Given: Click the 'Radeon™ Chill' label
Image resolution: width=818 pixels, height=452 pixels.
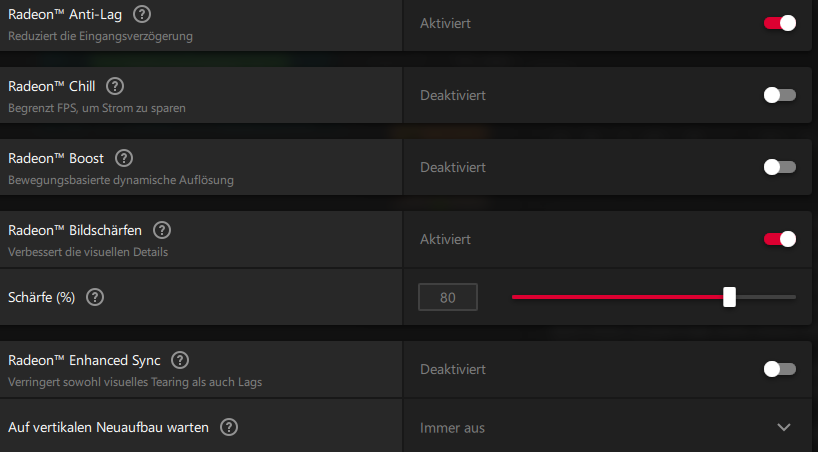Looking at the screenshot, I should 52,87.
